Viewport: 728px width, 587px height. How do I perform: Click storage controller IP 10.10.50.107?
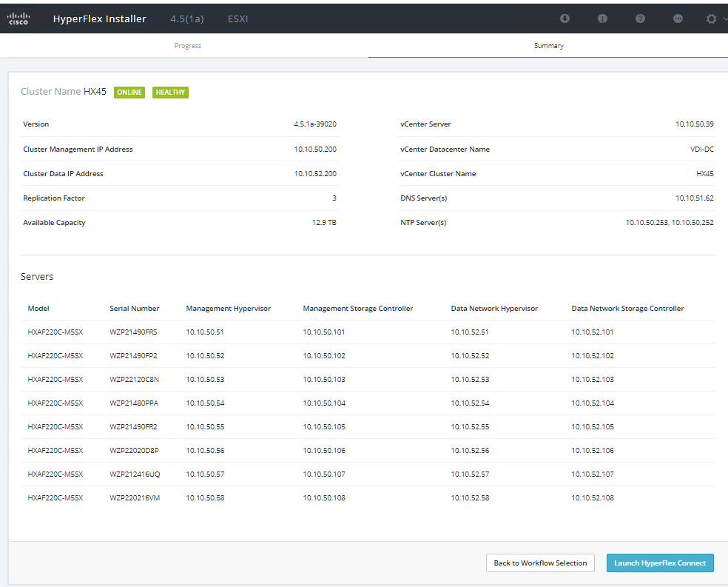click(324, 474)
